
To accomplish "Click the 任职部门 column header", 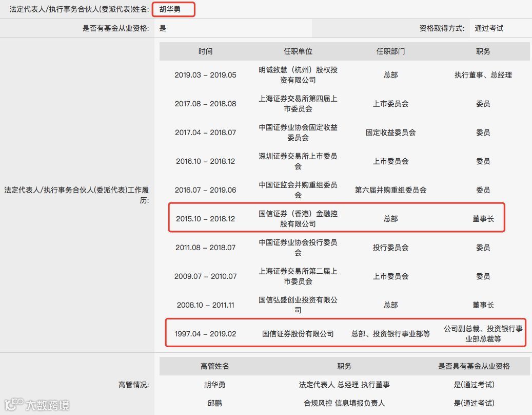I will [x=390, y=51].
